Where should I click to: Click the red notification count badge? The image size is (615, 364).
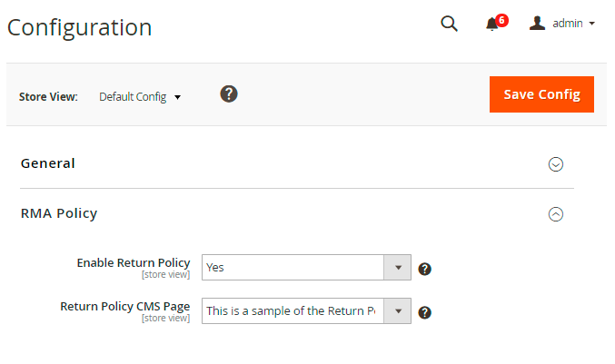click(501, 19)
